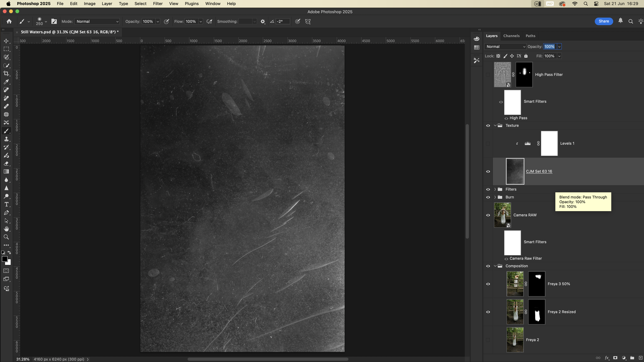Viewport: 644px width, 362px height.
Task: Open the brush Mode dropdown
Action: click(x=97, y=22)
